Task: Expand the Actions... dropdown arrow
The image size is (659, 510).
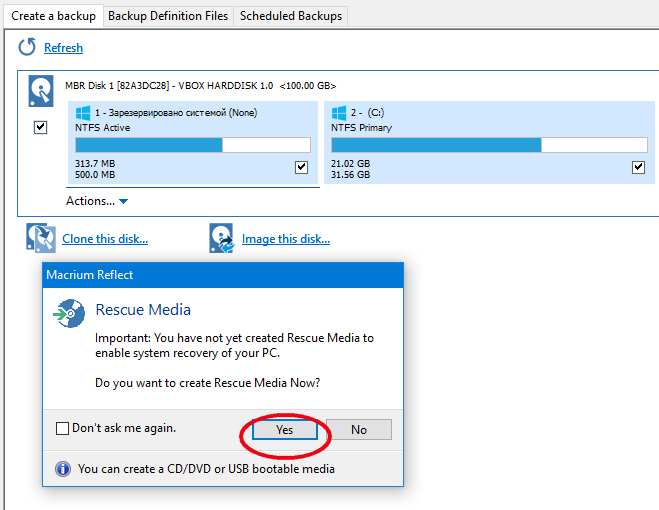Action: click(x=124, y=201)
